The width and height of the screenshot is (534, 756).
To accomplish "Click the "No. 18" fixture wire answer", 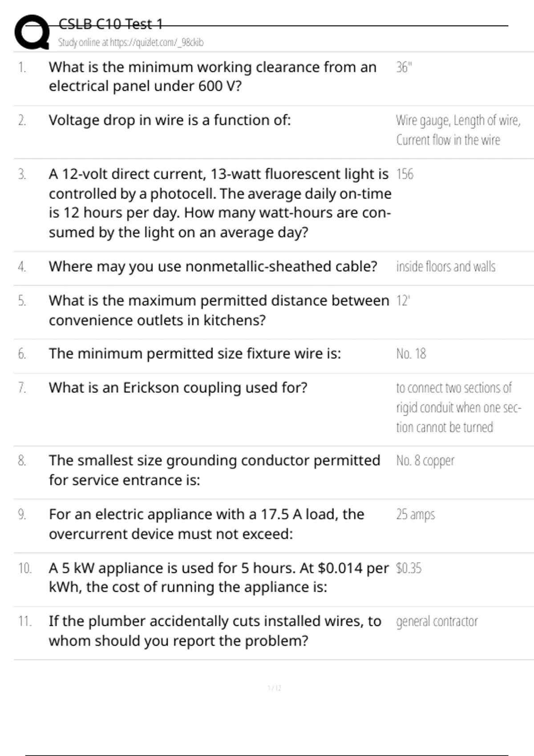I will tap(411, 354).
